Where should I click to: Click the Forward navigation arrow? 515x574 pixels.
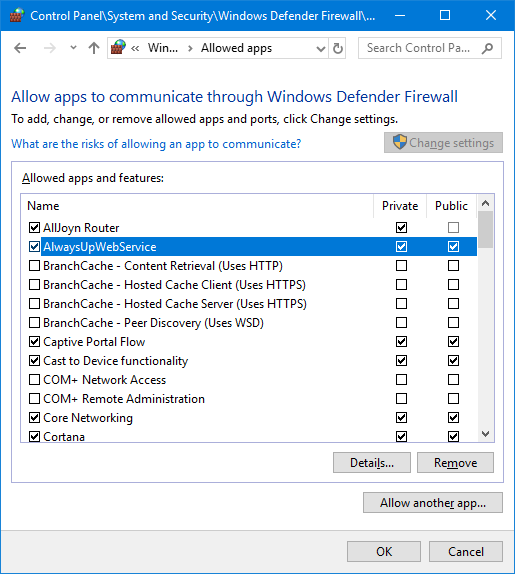50,48
